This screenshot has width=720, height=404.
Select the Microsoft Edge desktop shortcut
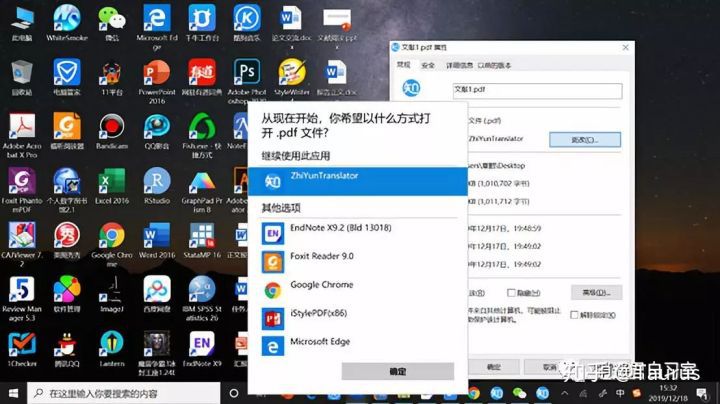point(157,28)
